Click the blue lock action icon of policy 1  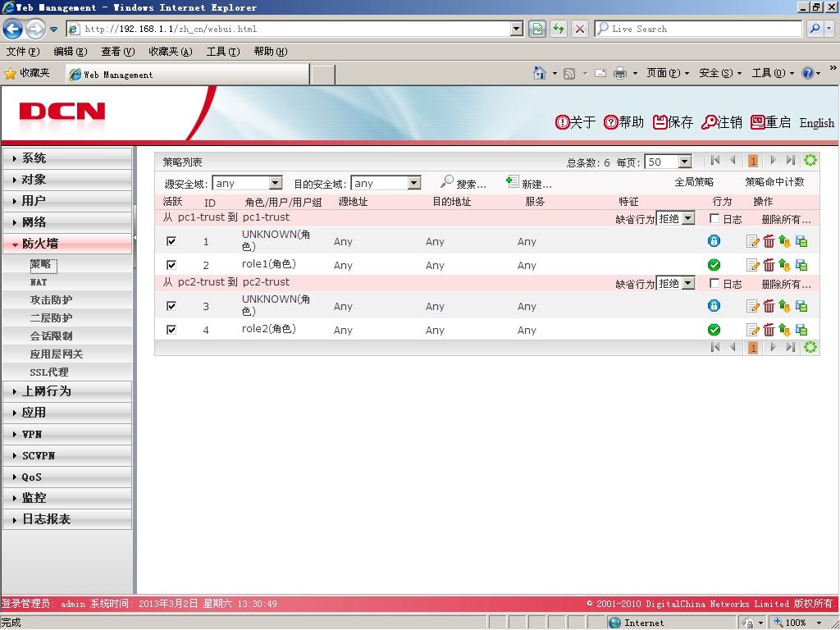tap(714, 241)
